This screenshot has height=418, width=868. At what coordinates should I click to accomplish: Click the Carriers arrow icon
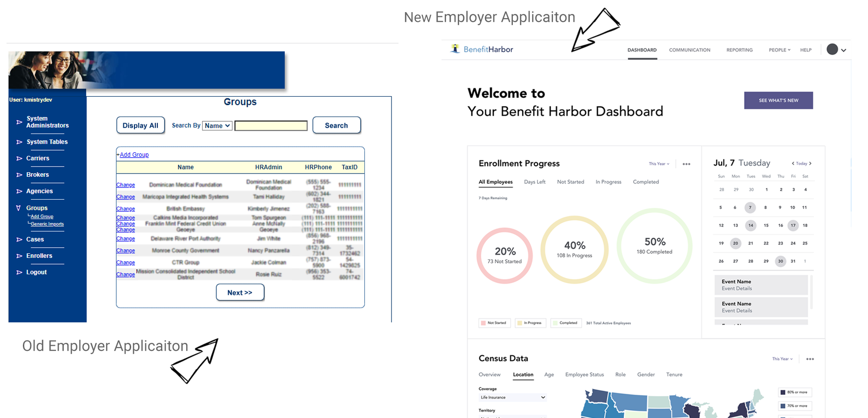tap(19, 159)
